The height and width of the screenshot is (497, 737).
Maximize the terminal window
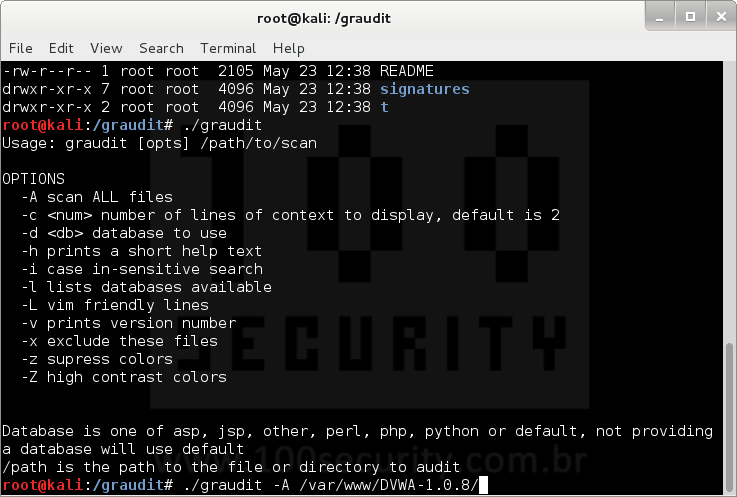click(690, 17)
